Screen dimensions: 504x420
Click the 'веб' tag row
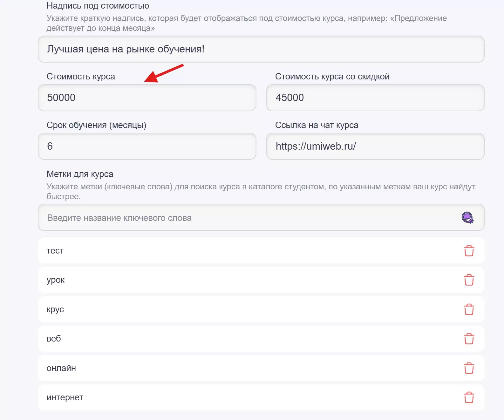click(248, 339)
